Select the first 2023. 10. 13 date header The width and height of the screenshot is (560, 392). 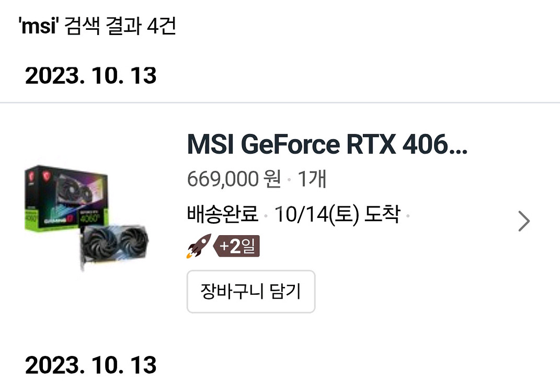[90, 76]
